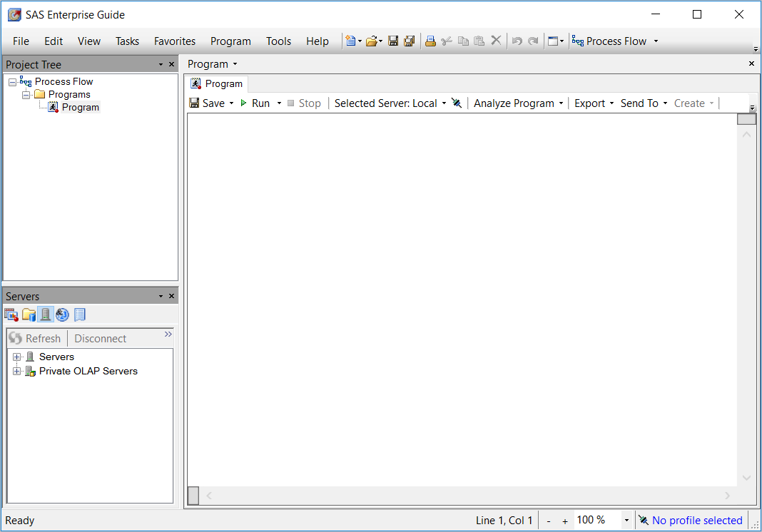Click the Refresh icon in Servers panel
762x532 pixels.
(16, 338)
